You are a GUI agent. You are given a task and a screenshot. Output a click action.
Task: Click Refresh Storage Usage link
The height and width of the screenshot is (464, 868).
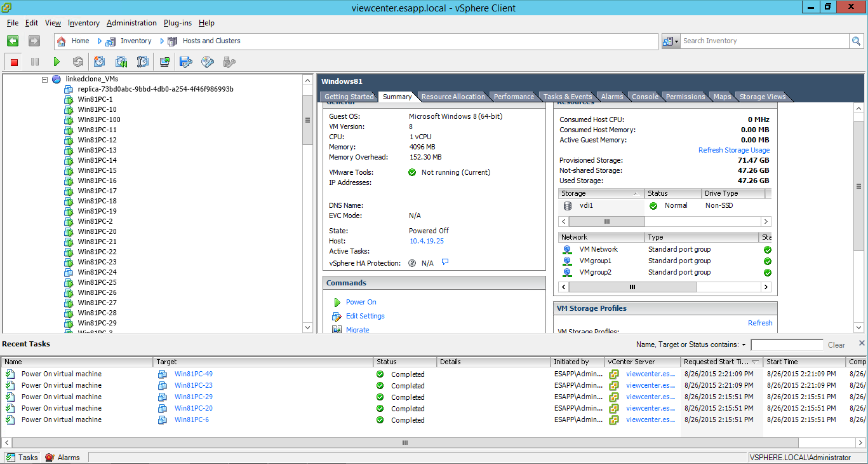(x=734, y=150)
